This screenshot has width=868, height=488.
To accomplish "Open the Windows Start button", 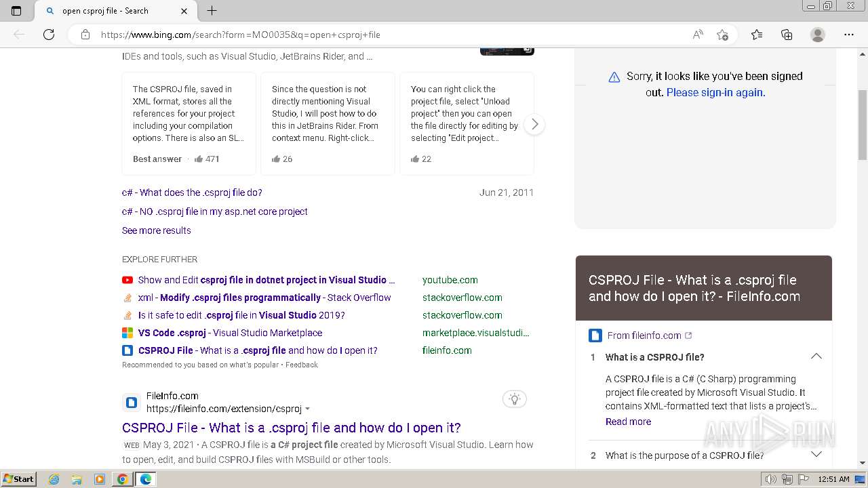I will pyautogui.click(x=18, y=479).
